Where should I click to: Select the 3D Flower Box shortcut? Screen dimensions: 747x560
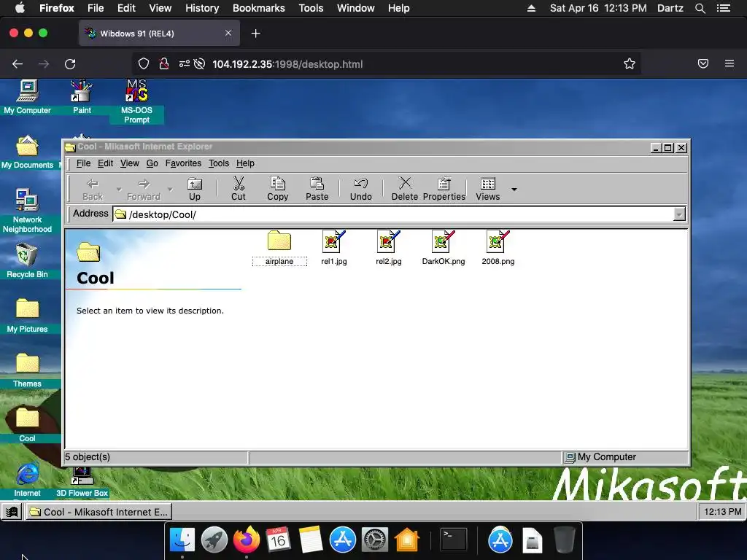coord(82,482)
